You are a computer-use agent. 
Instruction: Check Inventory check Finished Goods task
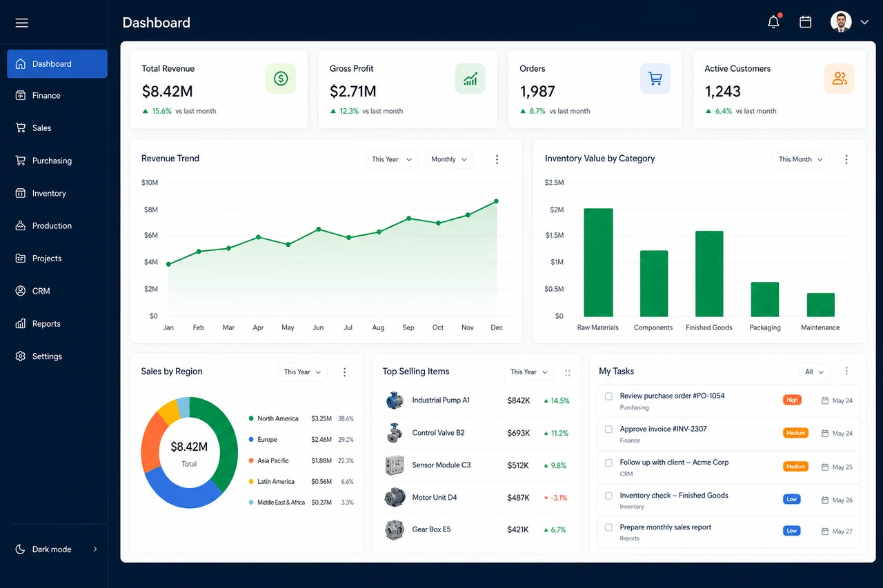pos(608,496)
